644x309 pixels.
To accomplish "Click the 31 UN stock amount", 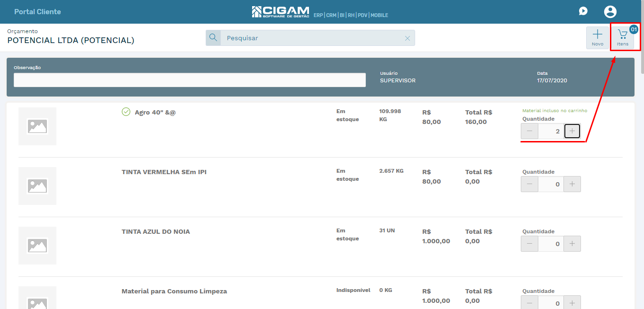I will pyautogui.click(x=387, y=230).
